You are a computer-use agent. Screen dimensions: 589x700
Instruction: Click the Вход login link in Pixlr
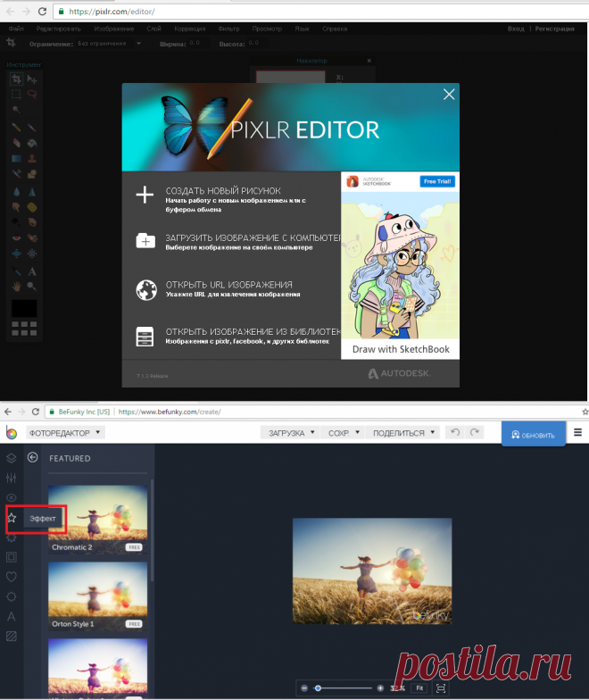[x=516, y=29]
